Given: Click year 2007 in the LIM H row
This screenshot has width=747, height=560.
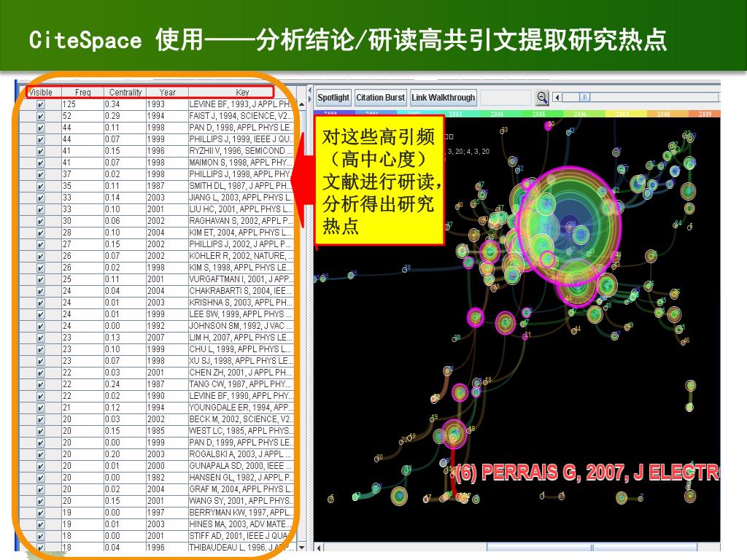Looking at the screenshot, I should [156, 338].
